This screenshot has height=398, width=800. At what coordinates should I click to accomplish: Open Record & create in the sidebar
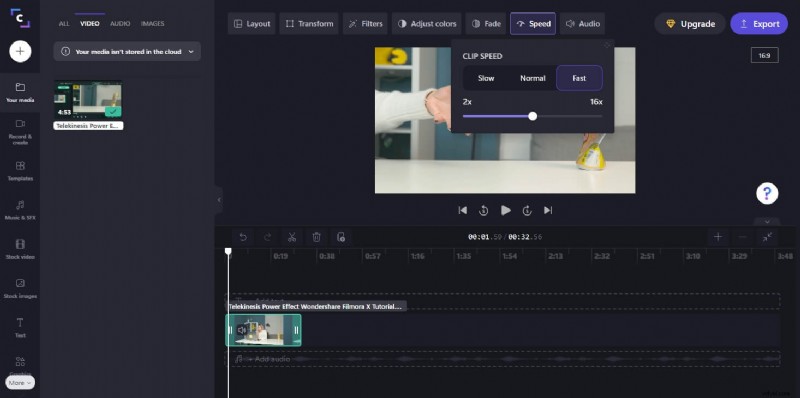tap(20, 132)
